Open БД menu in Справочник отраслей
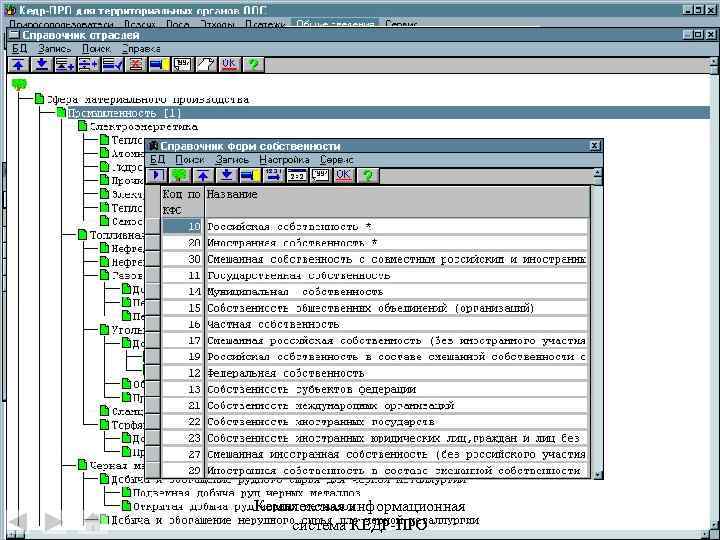This screenshot has height=540, width=720. [20, 49]
